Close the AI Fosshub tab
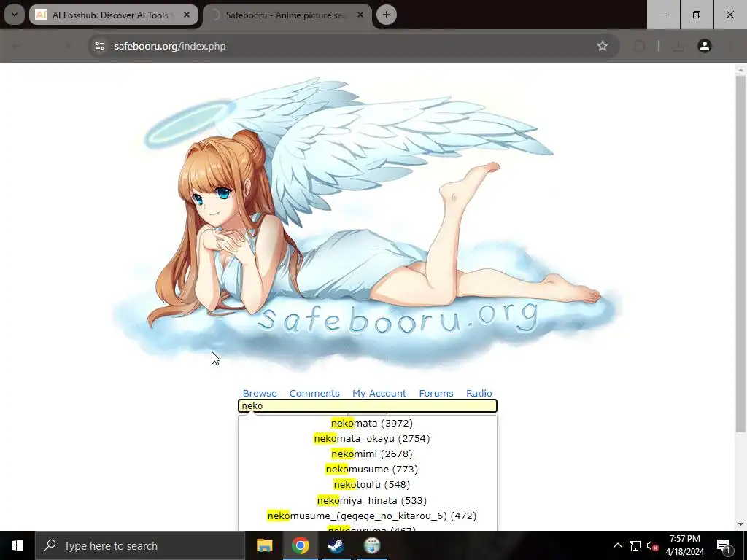The height and width of the screenshot is (560, 747). pyautogui.click(x=187, y=15)
